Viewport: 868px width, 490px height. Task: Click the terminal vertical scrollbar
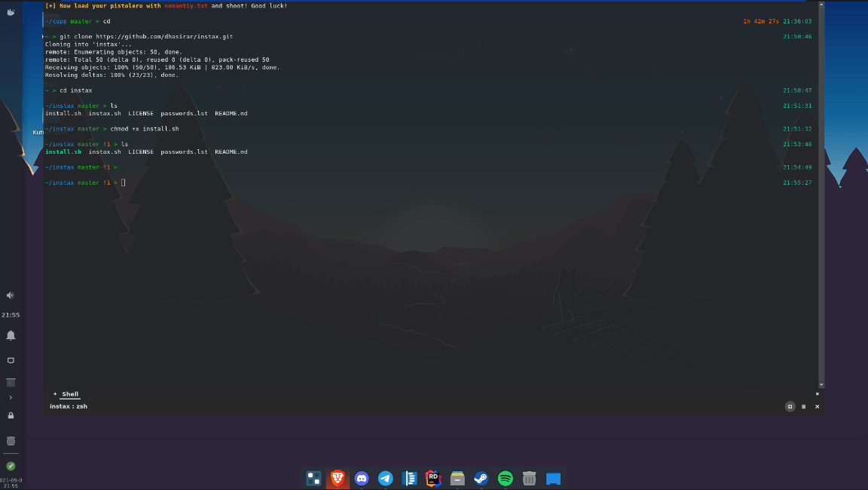(821, 194)
